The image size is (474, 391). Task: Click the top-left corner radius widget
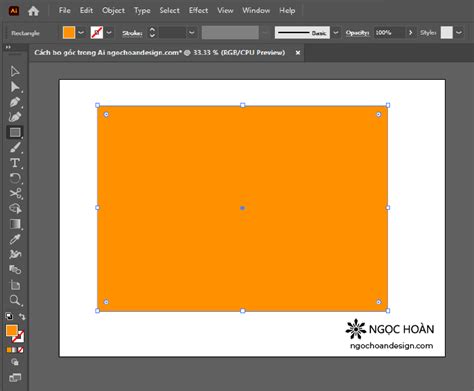point(106,114)
